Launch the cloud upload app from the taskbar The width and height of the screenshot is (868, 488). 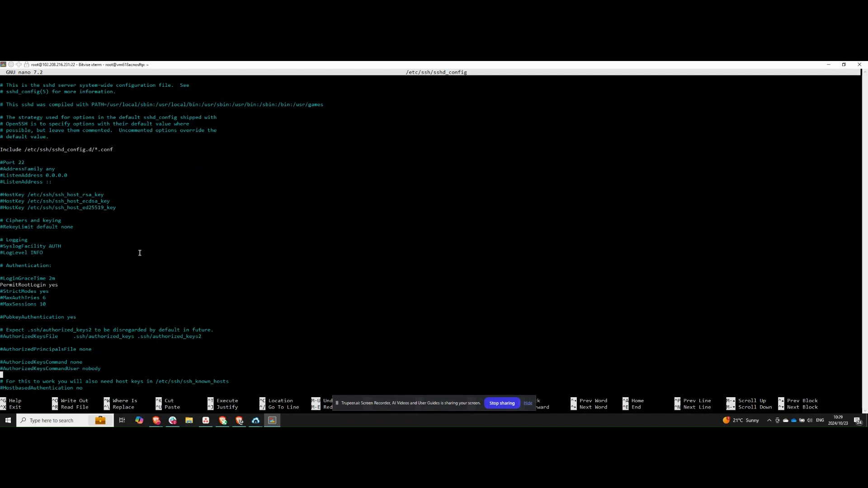click(255, 420)
